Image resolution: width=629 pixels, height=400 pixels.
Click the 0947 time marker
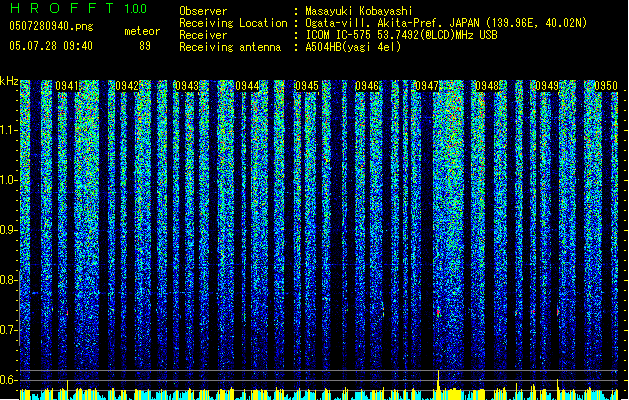tap(427, 86)
